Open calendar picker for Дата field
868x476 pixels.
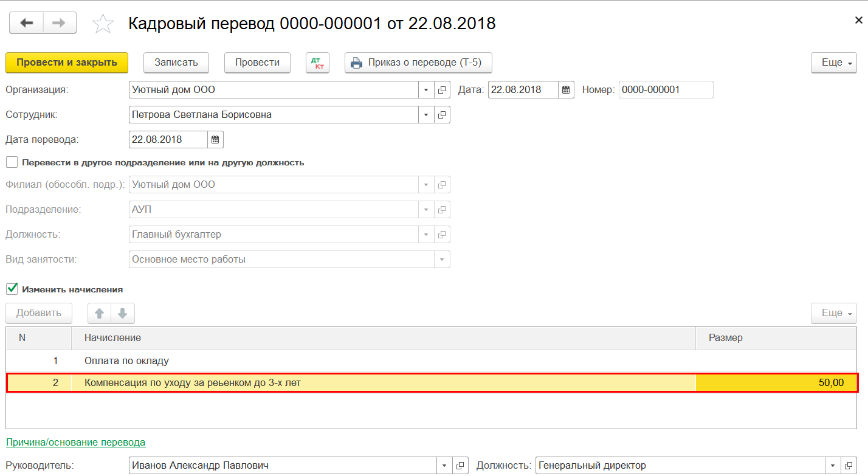[566, 90]
